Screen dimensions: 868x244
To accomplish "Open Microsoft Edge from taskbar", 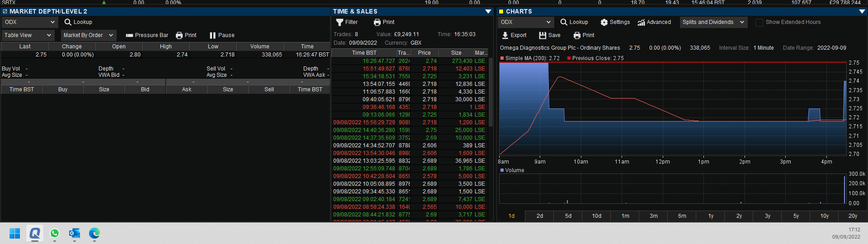I will coord(94,233).
